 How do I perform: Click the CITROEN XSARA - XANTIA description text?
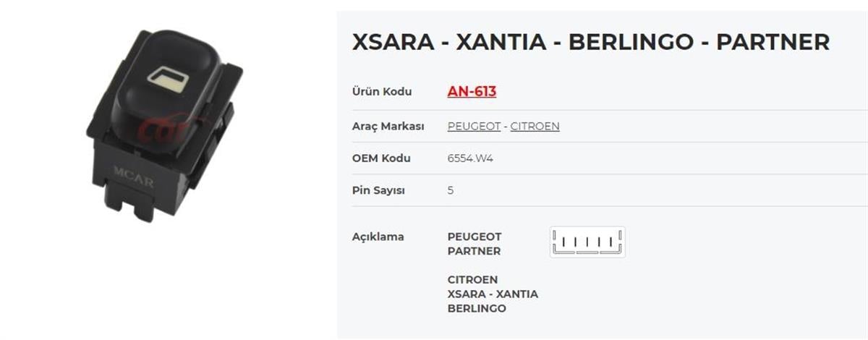click(493, 286)
